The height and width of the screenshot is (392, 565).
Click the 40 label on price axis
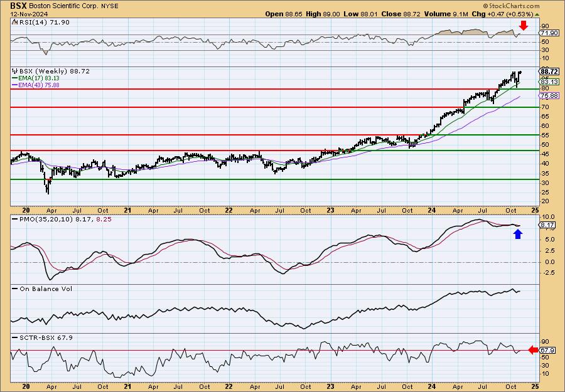click(546, 164)
